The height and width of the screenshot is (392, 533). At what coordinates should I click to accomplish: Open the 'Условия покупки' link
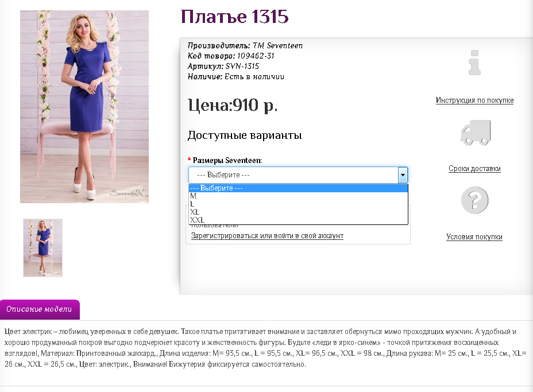474,237
